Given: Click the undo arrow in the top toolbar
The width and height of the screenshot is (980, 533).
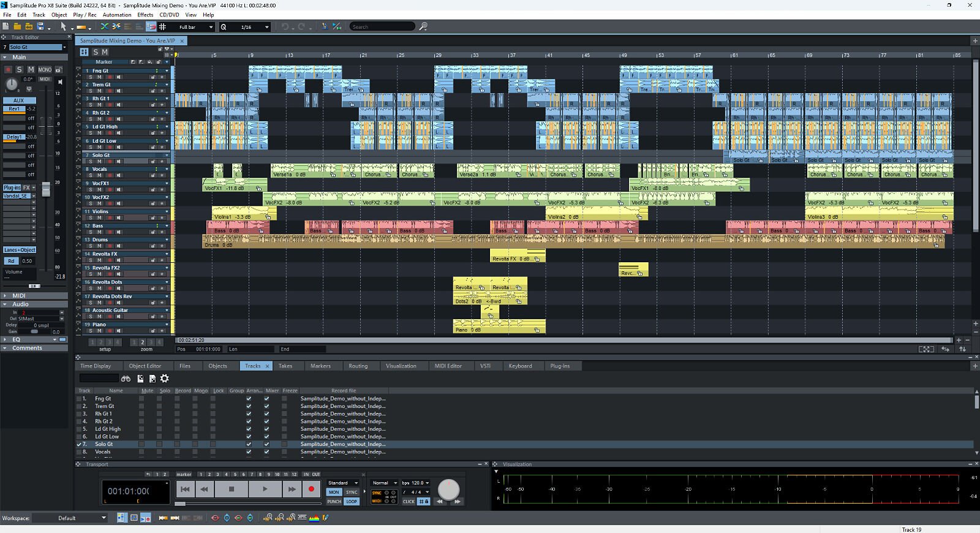Looking at the screenshot, I should click(285, 26).
